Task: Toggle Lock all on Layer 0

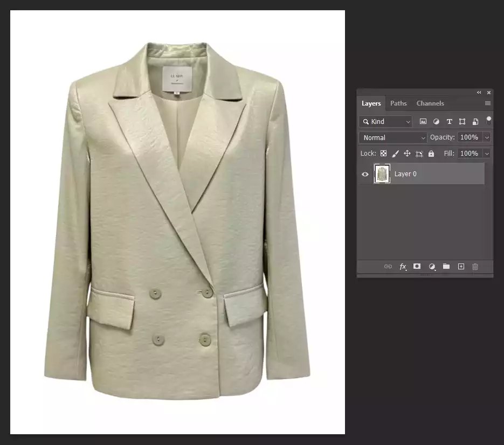Action: [431, 154]
